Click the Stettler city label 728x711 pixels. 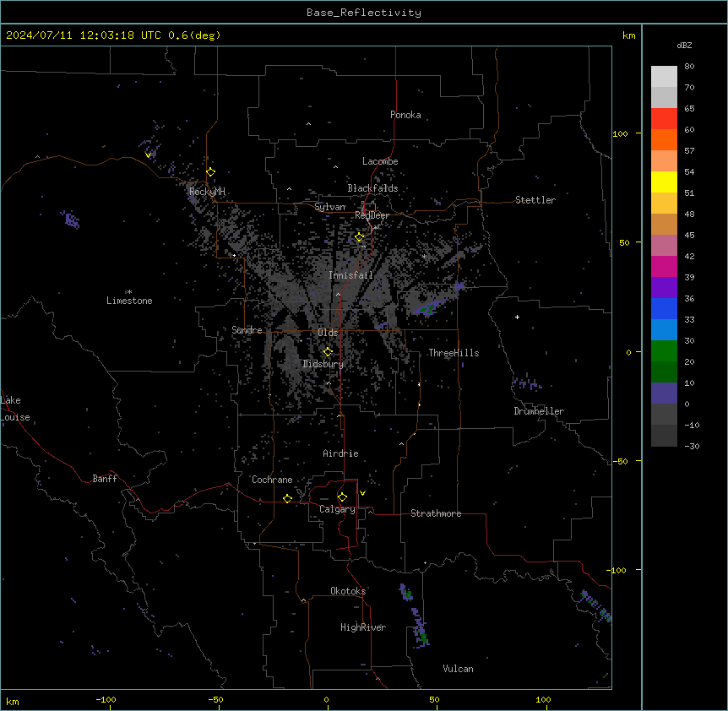point(535,200)
